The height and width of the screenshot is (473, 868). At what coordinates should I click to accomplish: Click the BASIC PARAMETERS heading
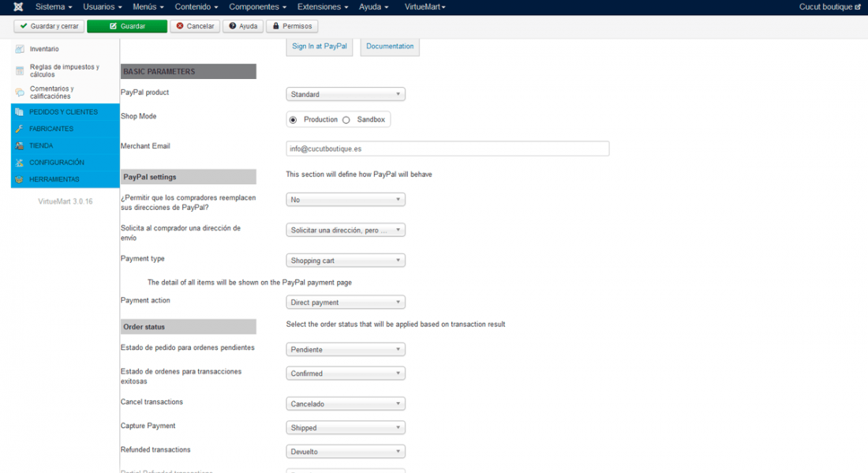point(189,71)
